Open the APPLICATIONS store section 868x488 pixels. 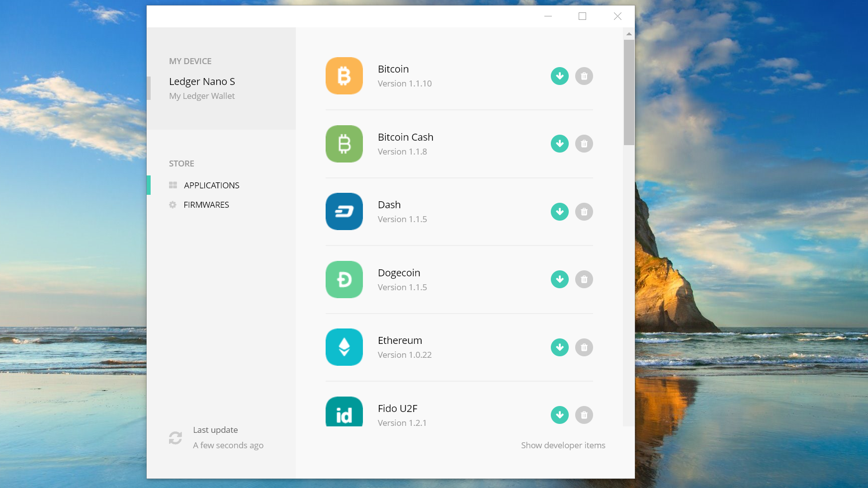(211, 185)
